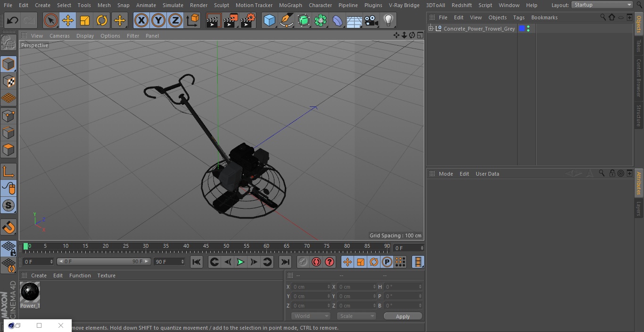Toggle Parameter key recording P icon

(x=387, y=262)
